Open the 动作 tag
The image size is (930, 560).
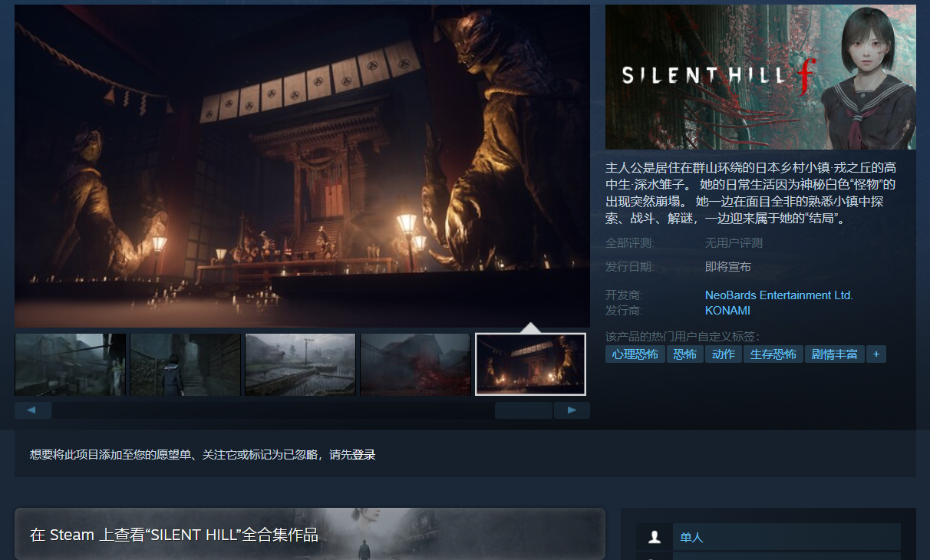pos(723,354)
